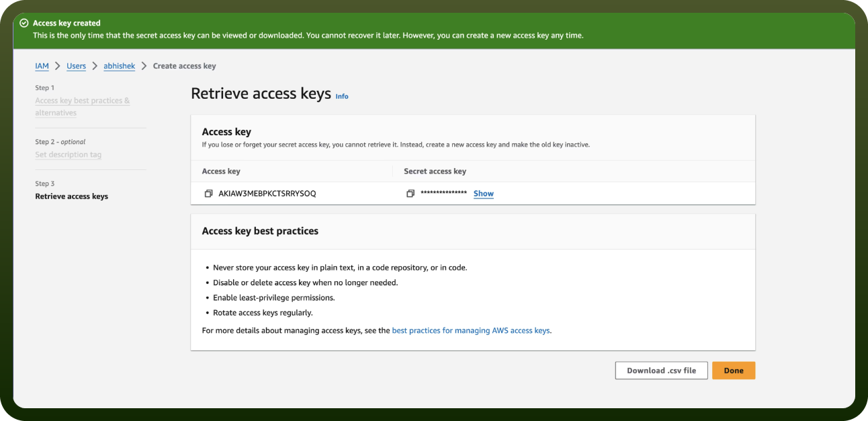This screenshot has width=868, height=421.
Task: Click the 'Step 2 - optional' label
Action: tap(60, 142)
